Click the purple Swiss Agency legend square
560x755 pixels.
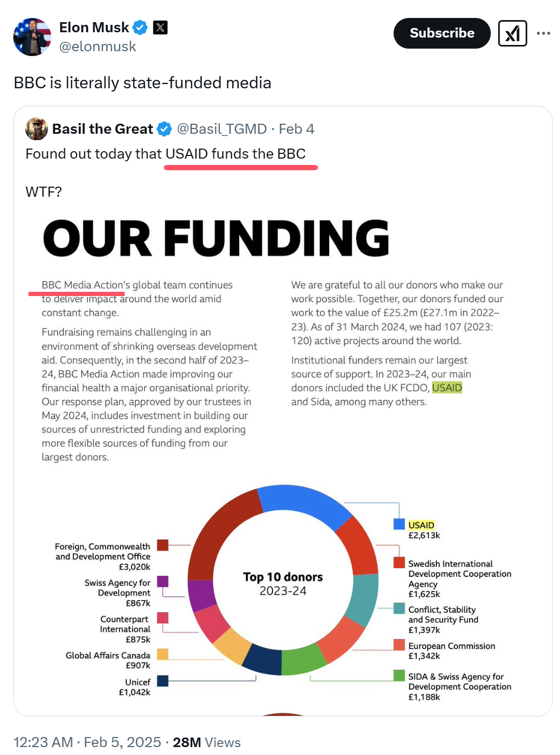pyautogui.click(x=163, y=582)
